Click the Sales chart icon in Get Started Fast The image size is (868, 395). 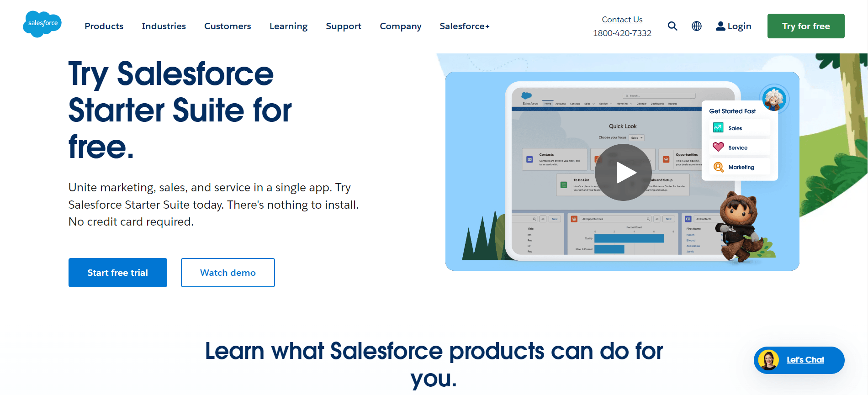pyautogui.click(x=718, y=128)
